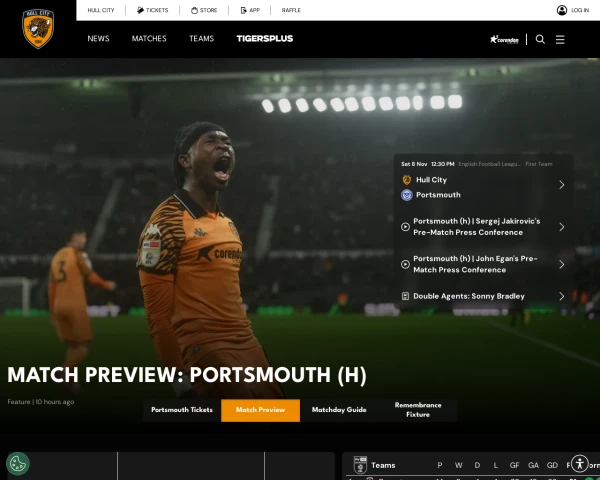Click the league badge in table header
Image resolution: width=600 pixels, height=480 pixels.
pos(360,465)
